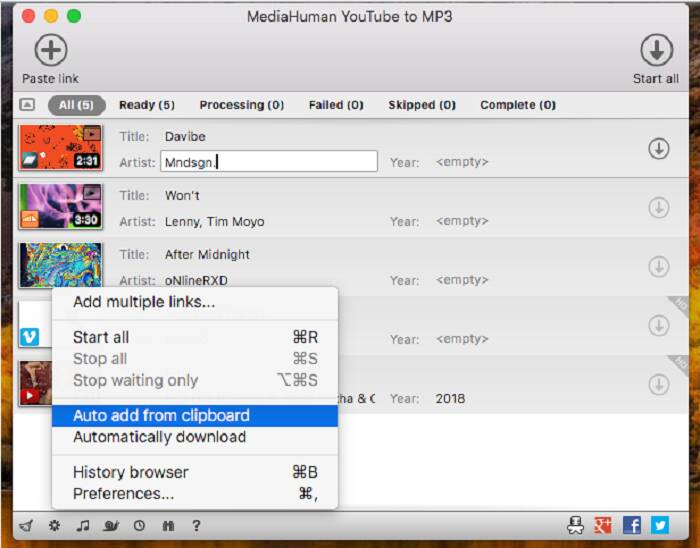Open the clock history icon

[x=139, y=526]
